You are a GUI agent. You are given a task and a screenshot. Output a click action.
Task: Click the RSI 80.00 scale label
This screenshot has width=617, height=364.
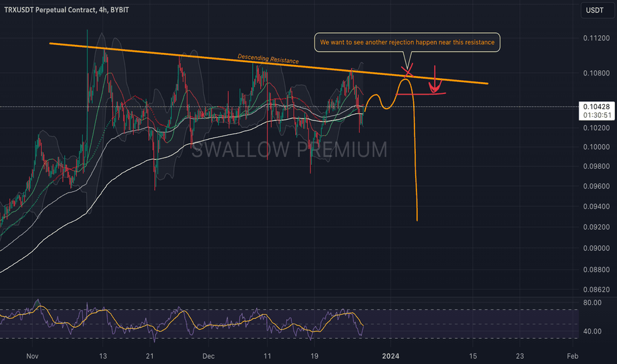[592, 302]
